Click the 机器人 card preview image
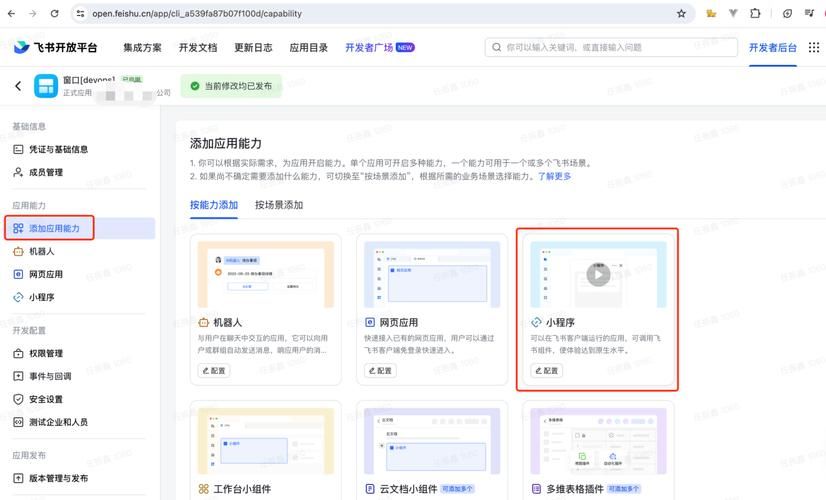This screenshot has height=500, width=826. (266, 274)
